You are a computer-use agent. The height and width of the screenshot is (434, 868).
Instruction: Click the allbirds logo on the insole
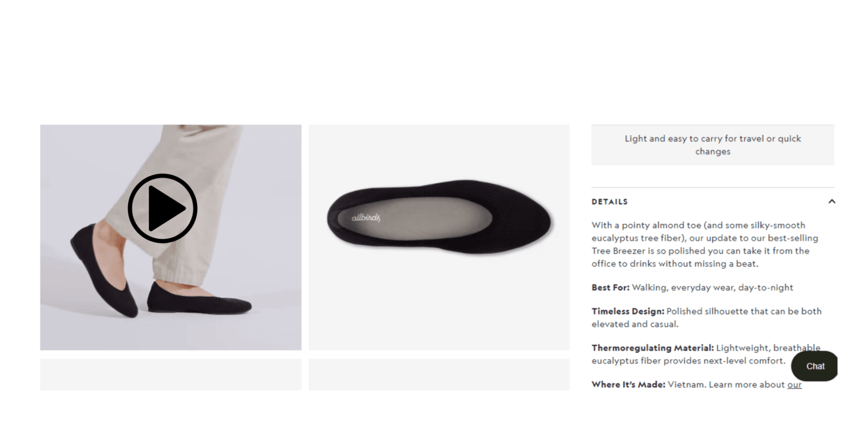pos(366,218)
